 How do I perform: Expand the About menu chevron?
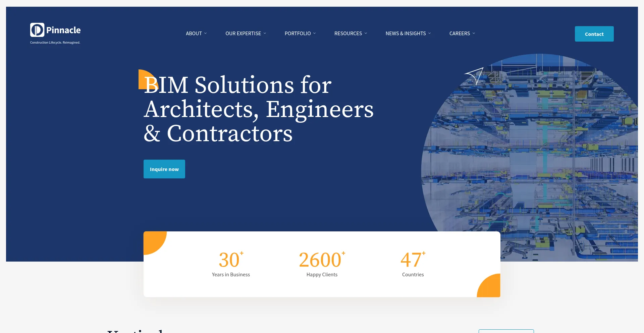(x=206, y=34)
